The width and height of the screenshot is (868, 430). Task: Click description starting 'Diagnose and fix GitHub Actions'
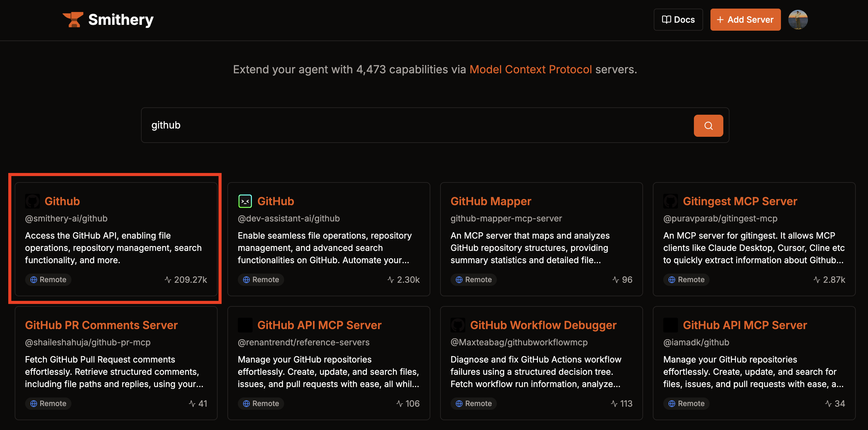click(x=536, y=372)
